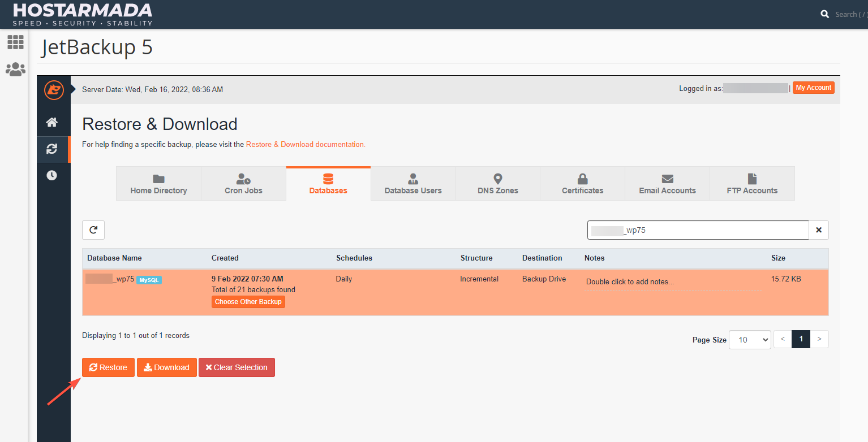The width and height of the screenshot is (868, 442).
Task: Clear the search field with X icon
Action: click(x=819, y=230)
